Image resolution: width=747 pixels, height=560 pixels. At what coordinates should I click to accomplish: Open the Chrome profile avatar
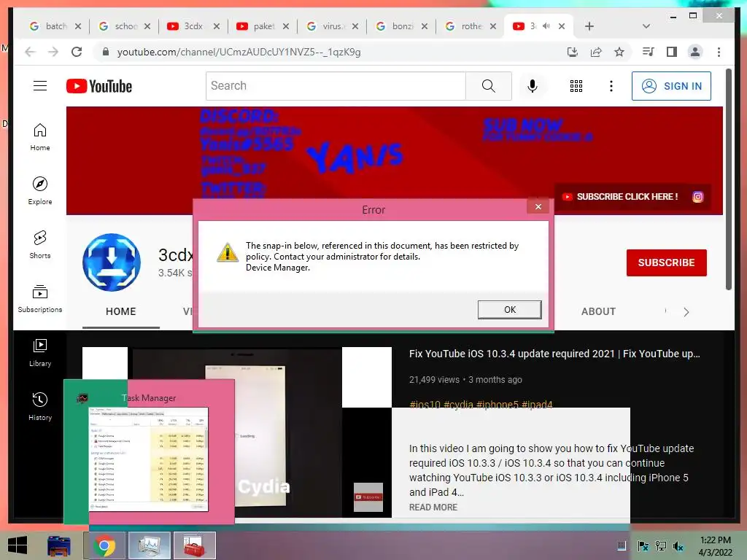[x=695, y=52]
